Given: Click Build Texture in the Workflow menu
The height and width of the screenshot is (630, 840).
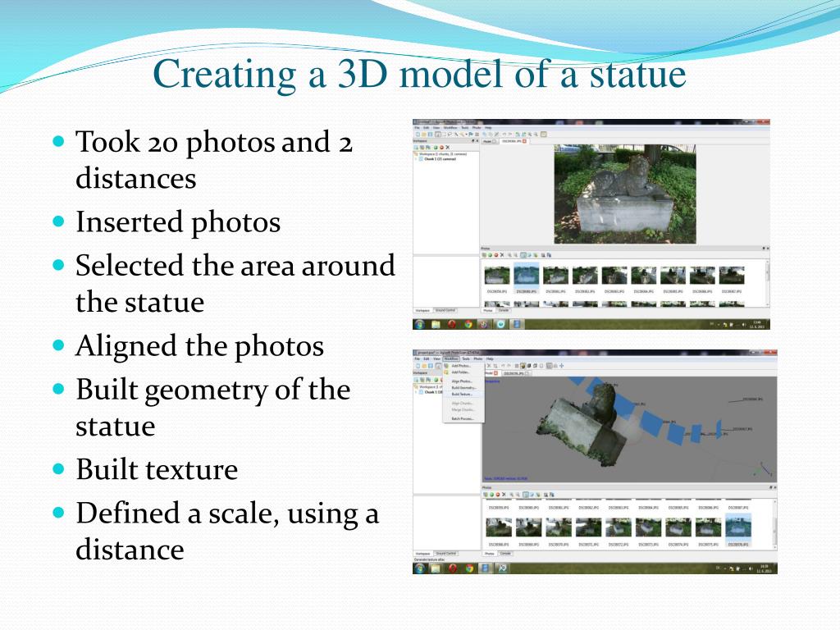Looking at the screenshot, I should pos(462,394).
